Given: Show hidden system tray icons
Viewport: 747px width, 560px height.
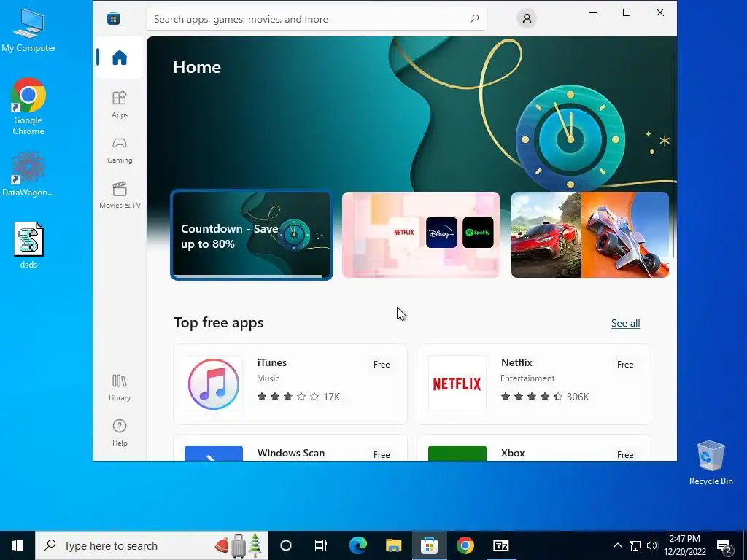Looking at the screenshot, I should (x=617, y=545).
